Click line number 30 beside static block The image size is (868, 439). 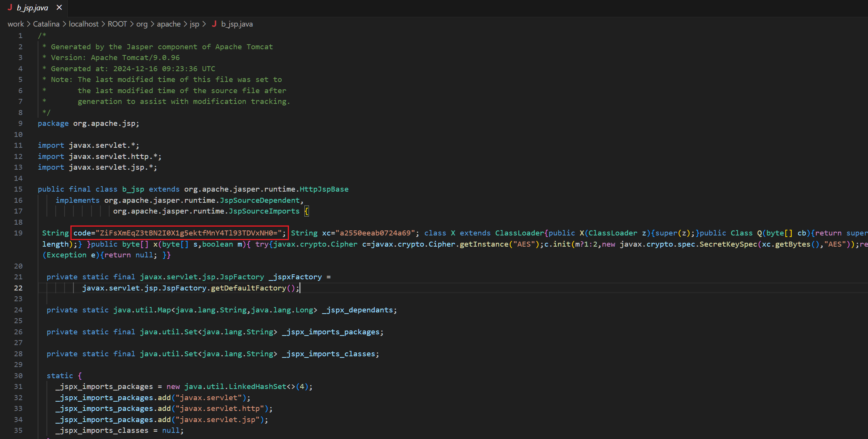18,376
